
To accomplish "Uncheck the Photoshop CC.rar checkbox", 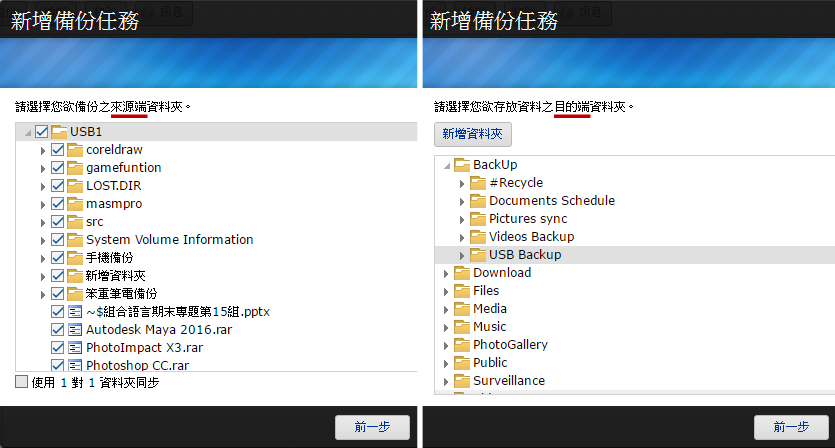I will click(58, 365).
